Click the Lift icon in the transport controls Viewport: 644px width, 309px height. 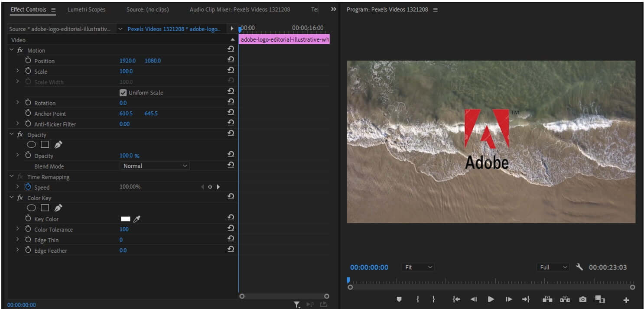tap(547, 299)
